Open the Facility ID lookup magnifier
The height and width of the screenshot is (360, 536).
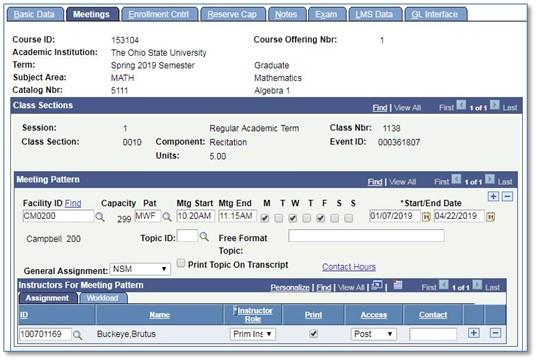point(100,217)
